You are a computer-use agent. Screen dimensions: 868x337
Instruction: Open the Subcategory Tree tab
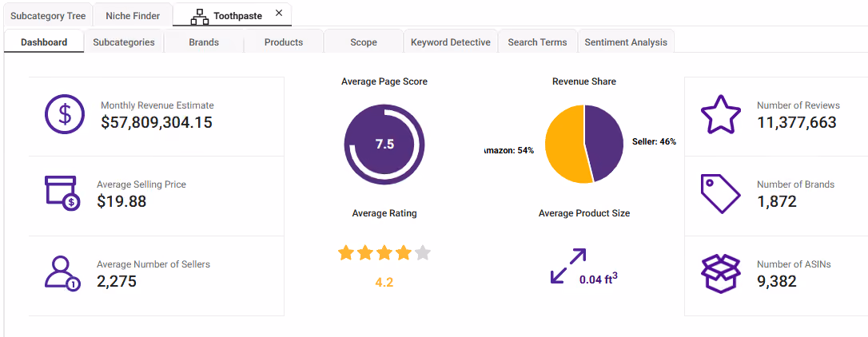click(48, 15)
